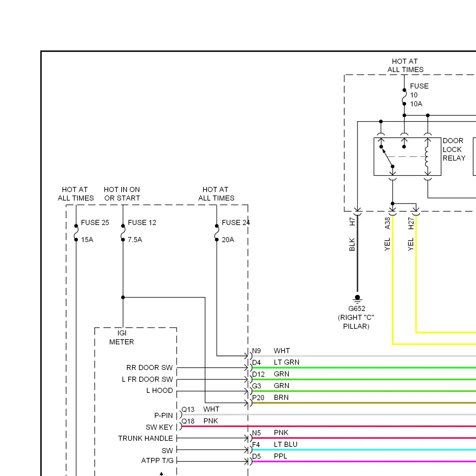Click the 15A fuse rating text
The height and width of the screenshot is (476, 476).
tap(87, 240)
